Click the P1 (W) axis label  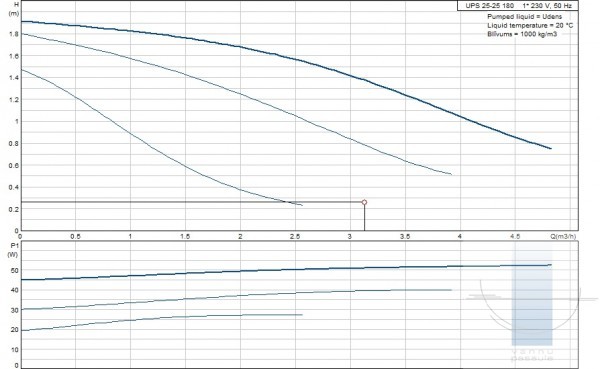point(13,250)
